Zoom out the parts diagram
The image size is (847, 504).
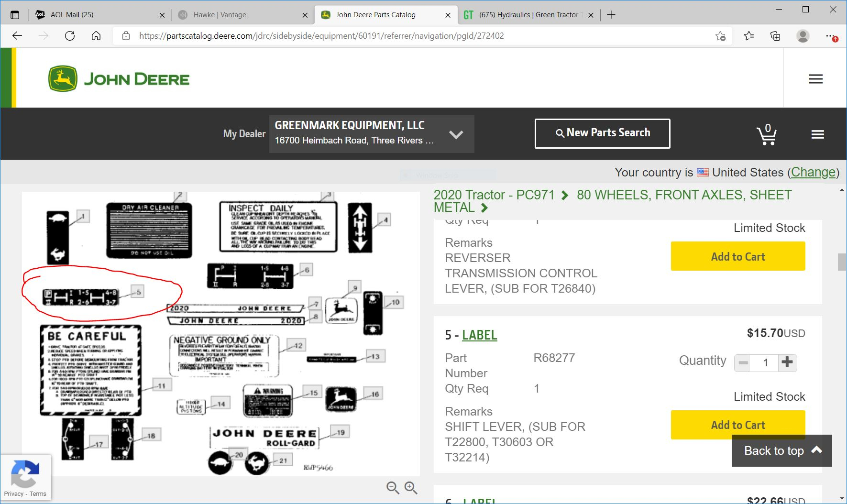pos(393,488)
